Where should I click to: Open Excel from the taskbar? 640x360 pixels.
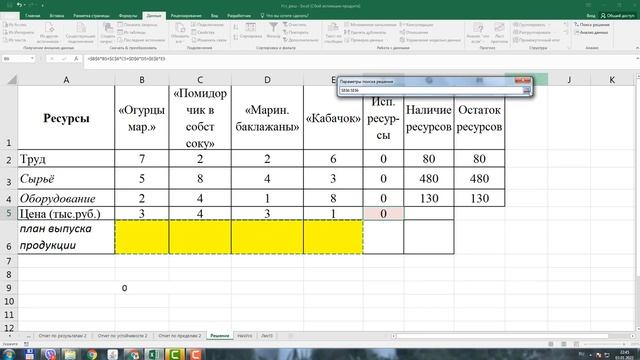coord(154,354)
